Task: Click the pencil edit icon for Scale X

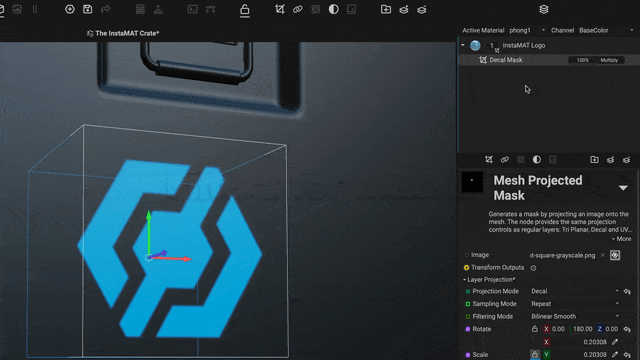Action: [615, 342]
